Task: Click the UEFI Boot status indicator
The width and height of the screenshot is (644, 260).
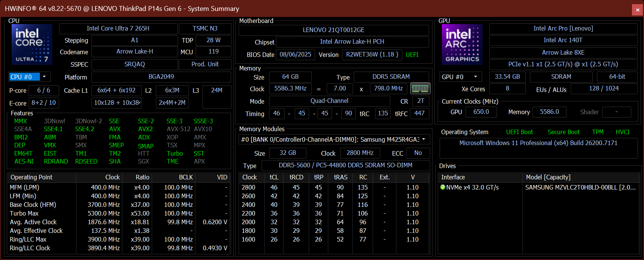Action: [519, 132]
